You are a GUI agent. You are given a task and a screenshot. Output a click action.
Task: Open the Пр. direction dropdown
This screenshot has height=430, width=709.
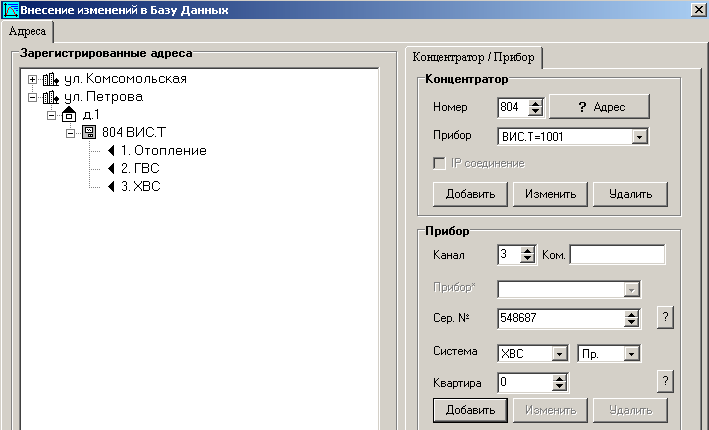(x=631, y=354)
